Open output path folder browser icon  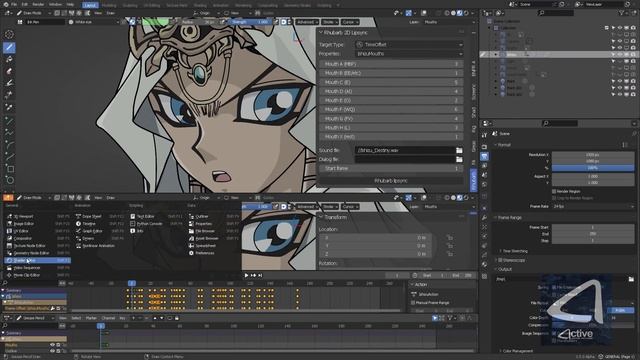point(631,279)
